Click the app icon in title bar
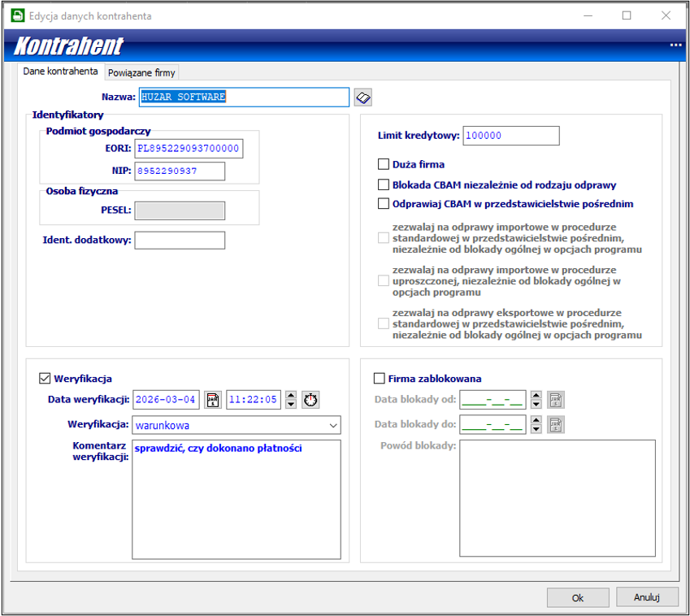This screenshot has width=690, height=616. 16,15
